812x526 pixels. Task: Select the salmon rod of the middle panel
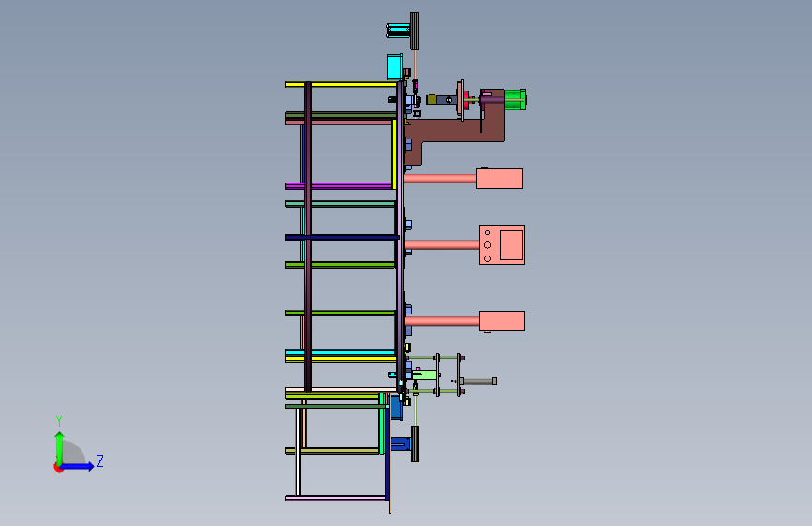(441, 245)
